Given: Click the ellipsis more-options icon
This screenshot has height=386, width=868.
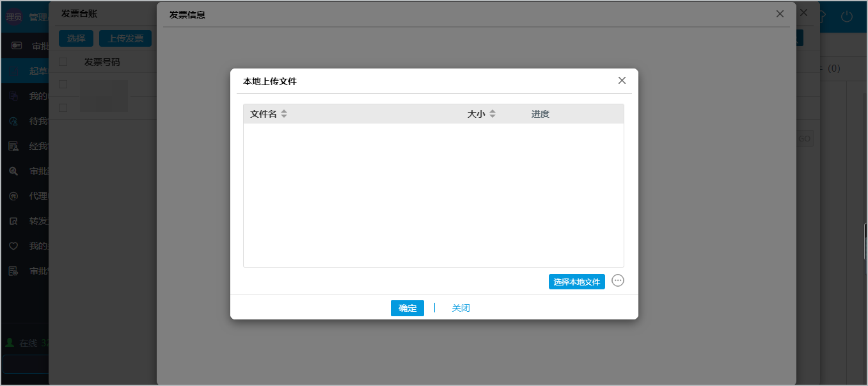Looking at the screenshot, I should point(617,281).
